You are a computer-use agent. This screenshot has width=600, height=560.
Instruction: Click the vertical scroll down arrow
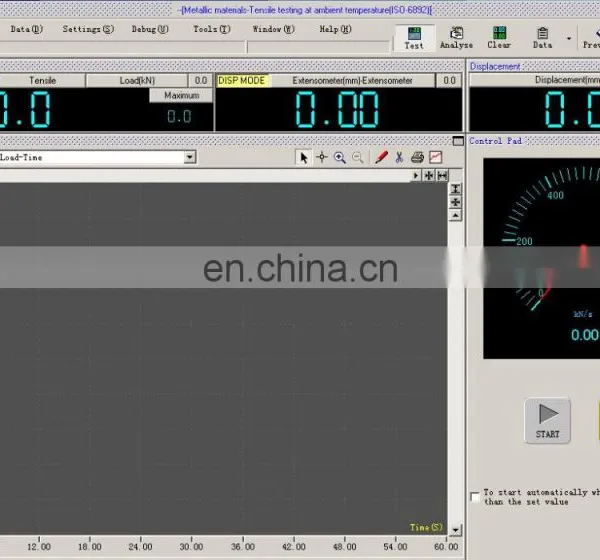click(x=455, y=530)
